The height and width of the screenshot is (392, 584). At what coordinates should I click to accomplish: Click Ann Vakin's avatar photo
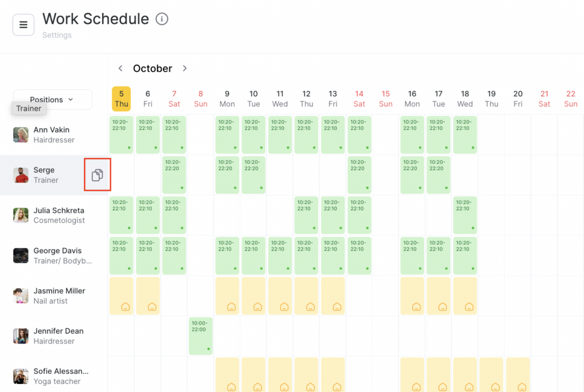point(21,135)
